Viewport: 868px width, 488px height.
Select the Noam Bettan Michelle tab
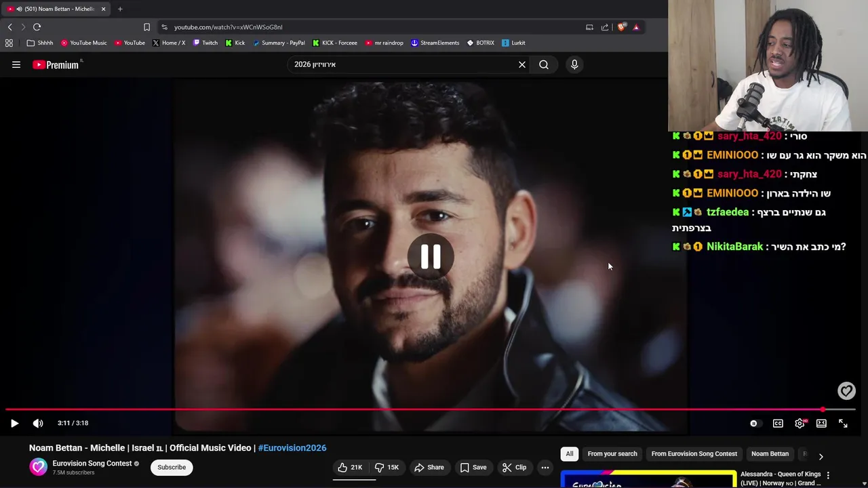56,9
